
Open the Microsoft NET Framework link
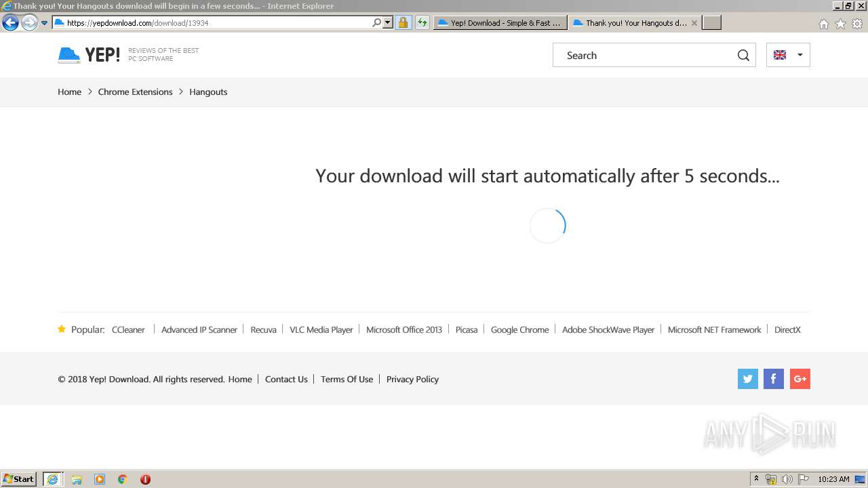(x=715, y=329)
